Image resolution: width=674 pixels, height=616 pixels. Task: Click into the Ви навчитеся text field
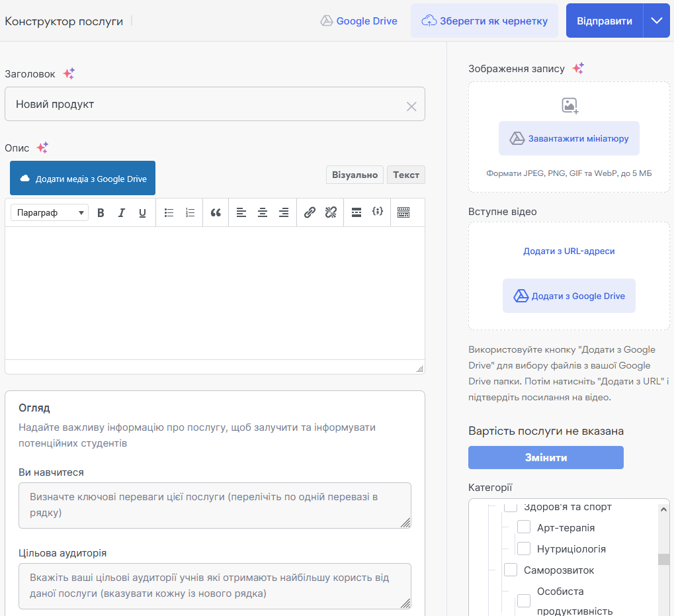coord(214,505)
